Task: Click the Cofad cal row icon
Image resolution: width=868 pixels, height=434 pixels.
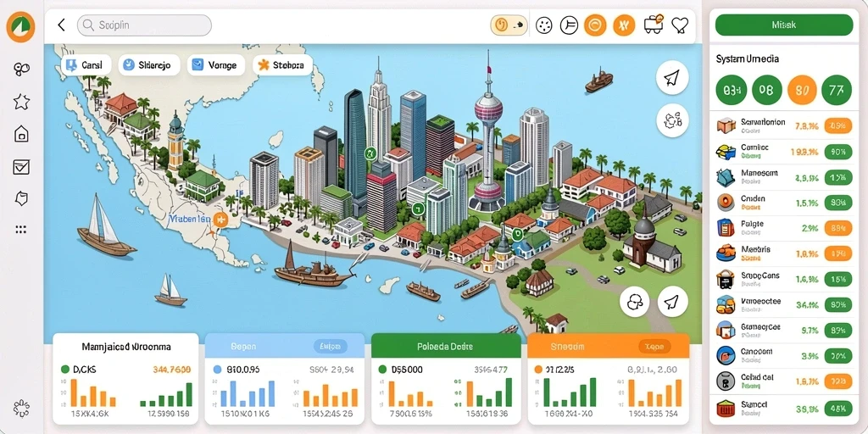Action: point(726,381)
